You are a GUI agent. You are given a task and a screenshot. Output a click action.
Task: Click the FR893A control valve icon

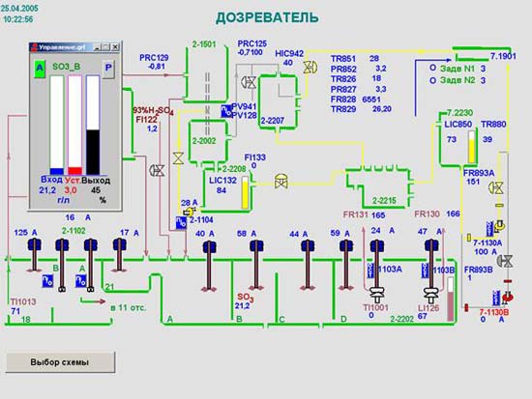click(496, 187)
